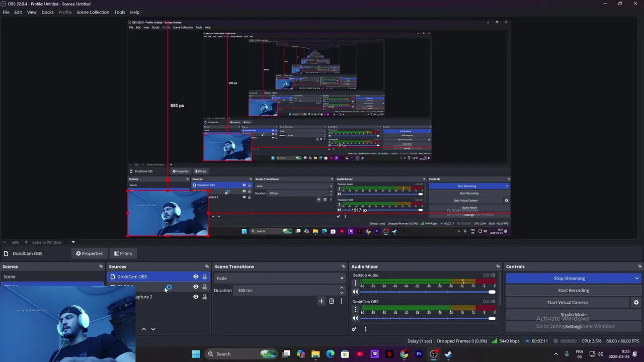Screen dimensions: 644x362
Task: Lock toggle for DroidCam OBS source
Action: (204, 277)
